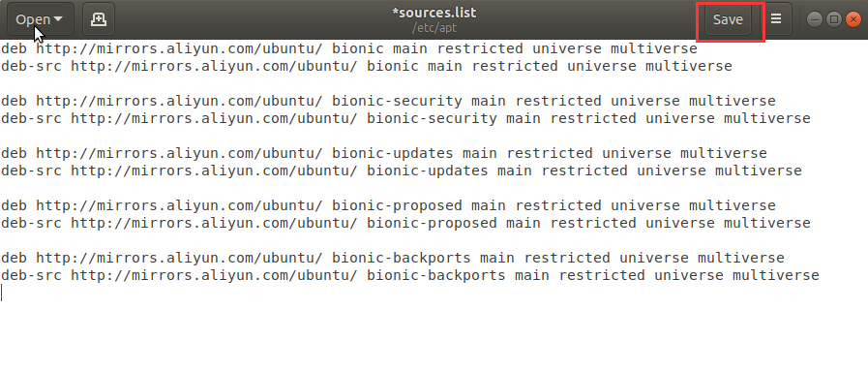
Task: Close the sources.list editor window
Action: (853, 20)
